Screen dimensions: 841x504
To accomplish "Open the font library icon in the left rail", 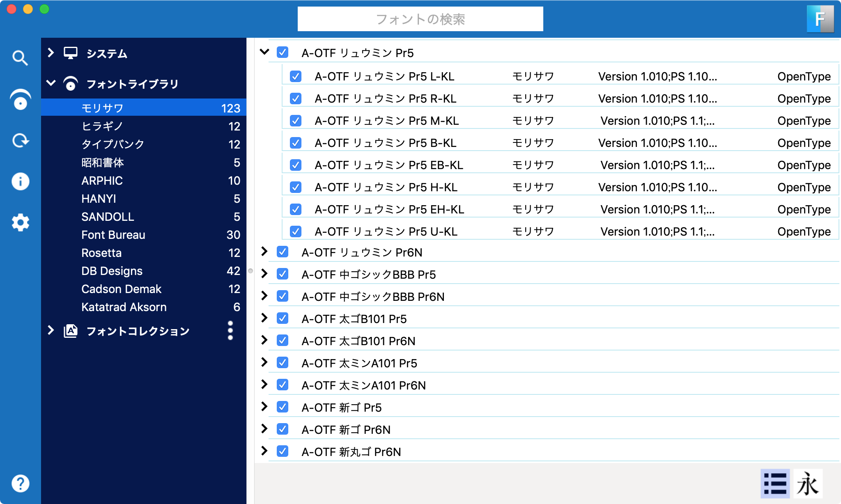I will pyautogui.click(x=20, y=99).
